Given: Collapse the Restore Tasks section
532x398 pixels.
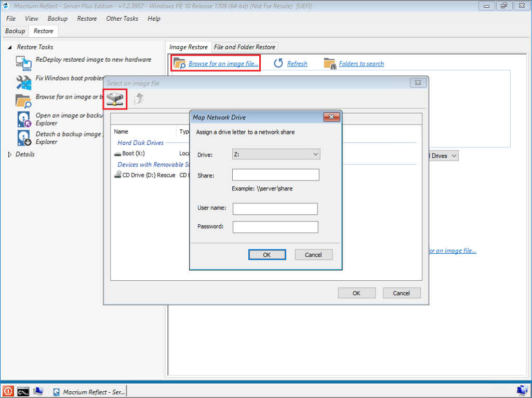Looking at the screenshot, I should [x=10, y=47].
